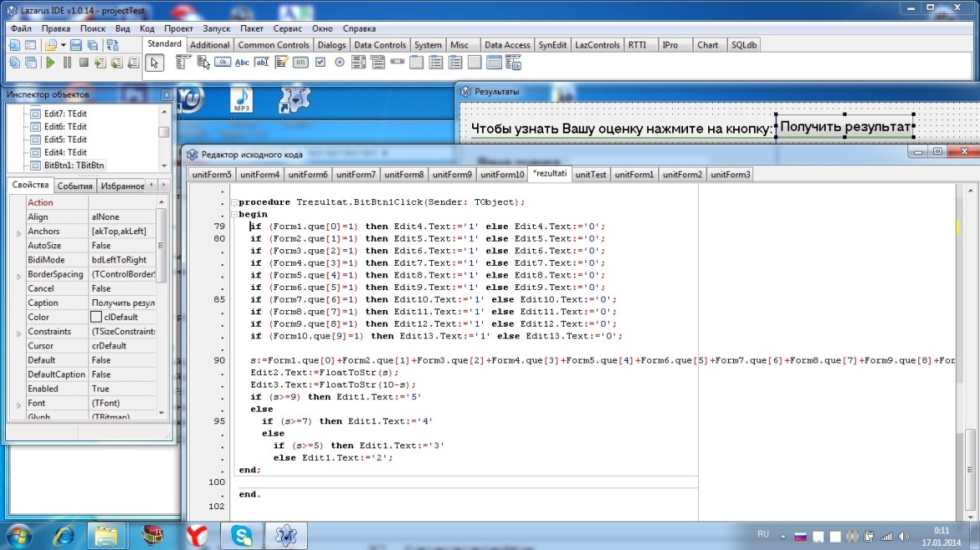
Task: Select the TToggleBox component icon
Action: tap(300, 62)
